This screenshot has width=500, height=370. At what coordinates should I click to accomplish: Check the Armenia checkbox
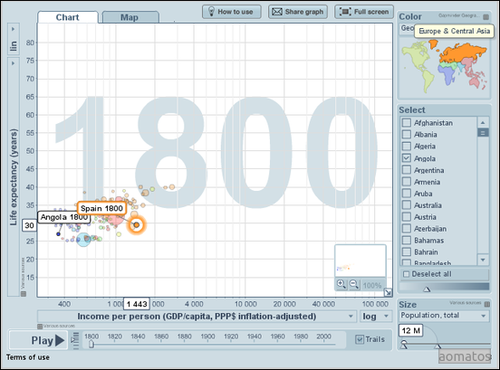click(406, 181)
